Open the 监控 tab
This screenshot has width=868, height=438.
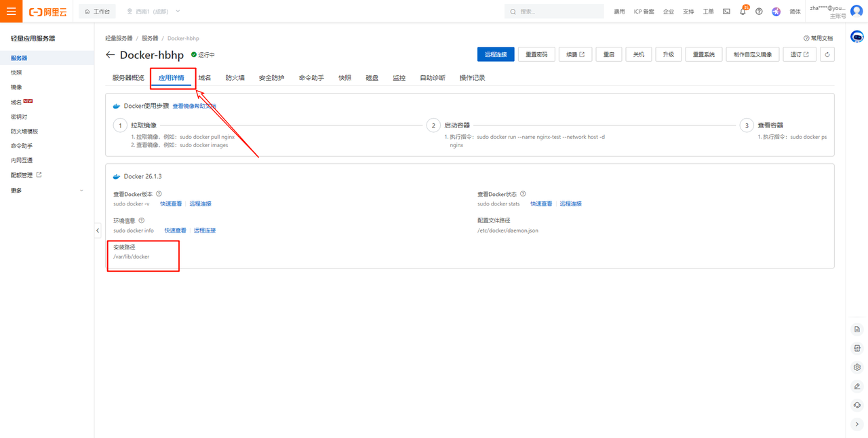[399, 78]
